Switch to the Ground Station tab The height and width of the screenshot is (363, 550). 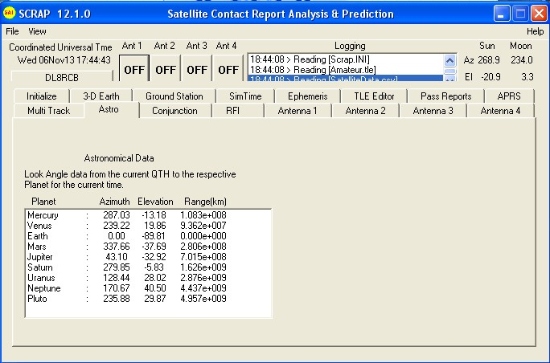tap(174, 96)
